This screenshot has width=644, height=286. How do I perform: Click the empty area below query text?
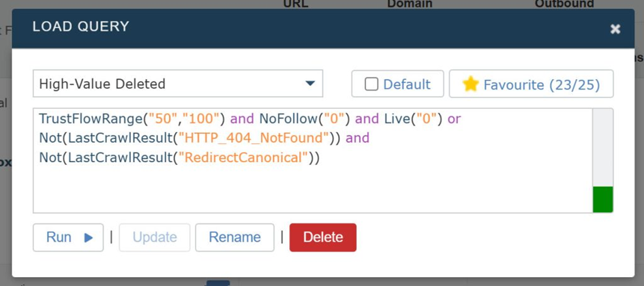click(307, 191)
